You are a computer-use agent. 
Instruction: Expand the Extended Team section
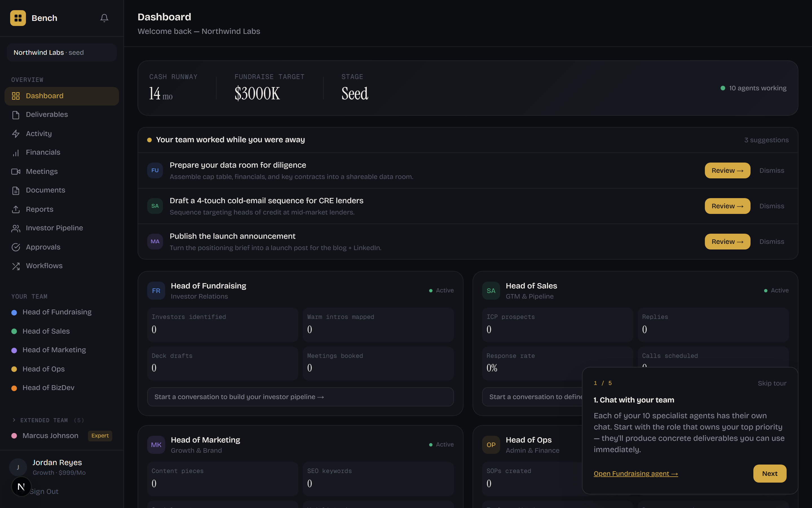48,420
